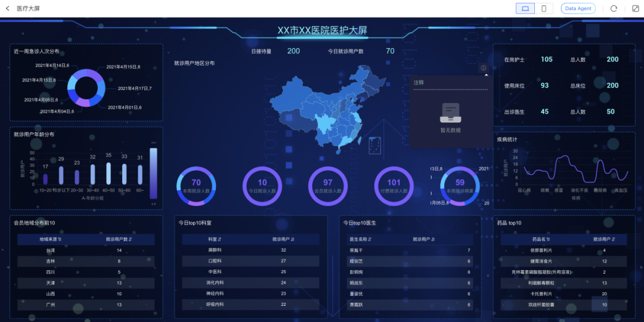This screenshot has width=644, height=322.
Task: Sort by 地域来源 column icon
Action: click(60, 240)
